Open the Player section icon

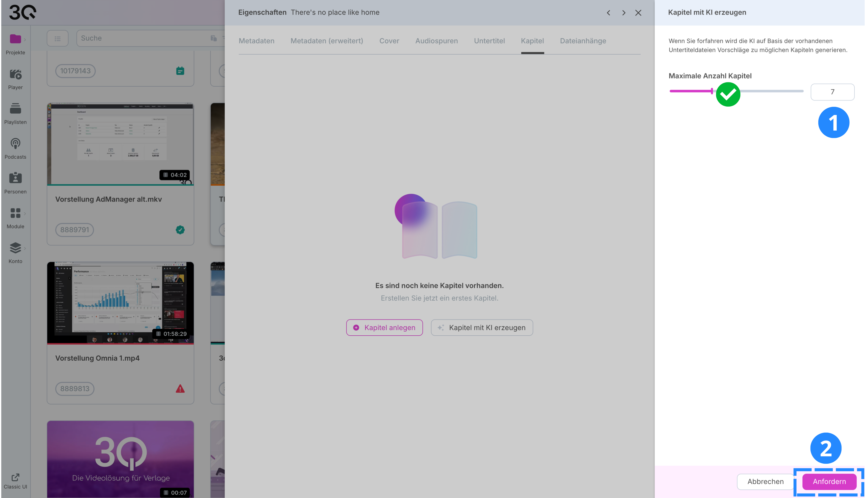(15, 74)
